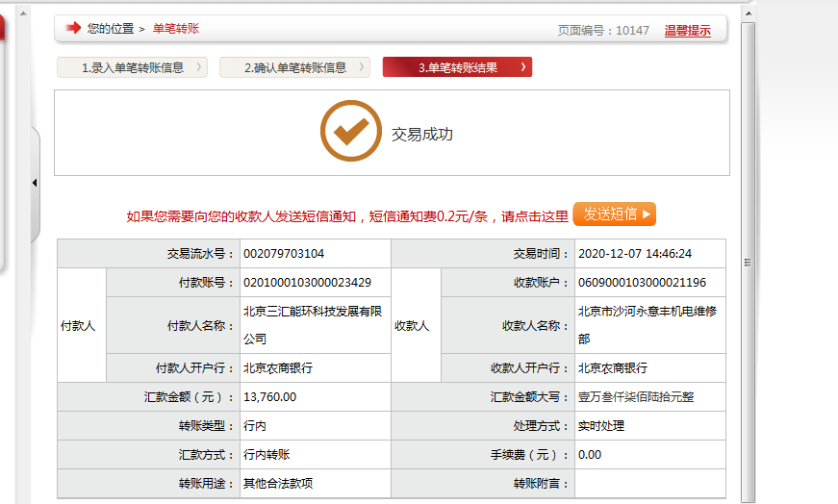Viewport: 838px width, 504px height.
Task: Open the 温馨提示 link
Action: click(x=687, y=30)
